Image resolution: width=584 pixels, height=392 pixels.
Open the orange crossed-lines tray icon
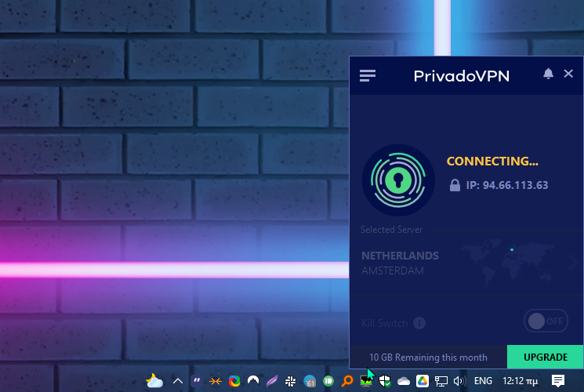pyautogui.click(x=216, y=381)
